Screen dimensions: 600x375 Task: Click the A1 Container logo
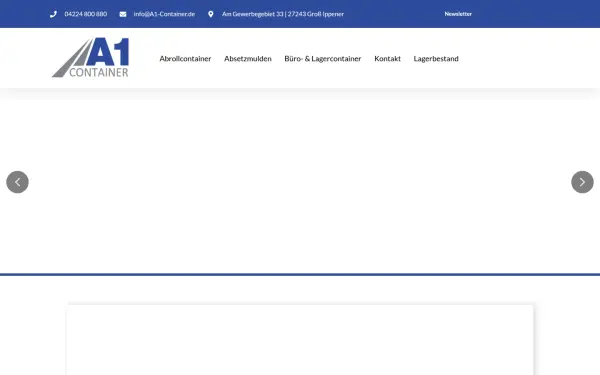[91, 58]
